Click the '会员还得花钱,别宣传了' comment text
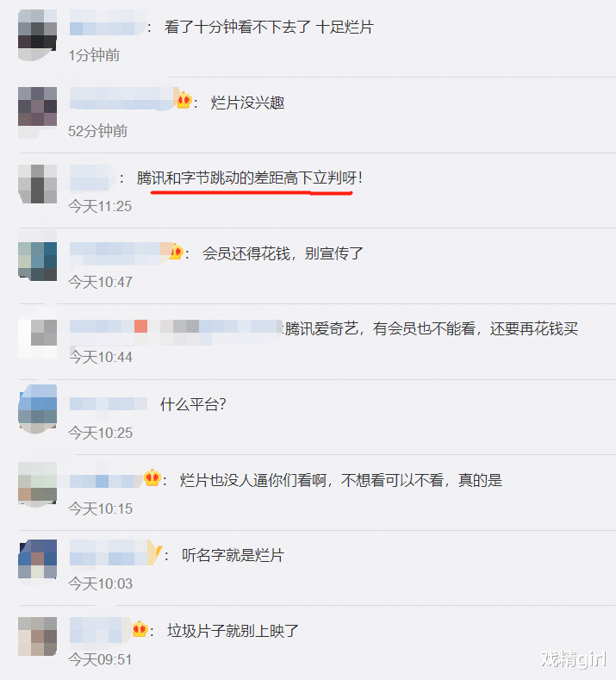 [283, 253]
